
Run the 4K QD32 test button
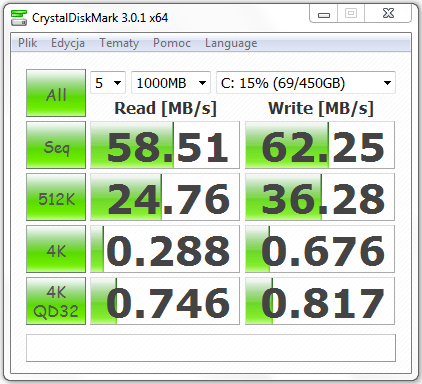(56, 301)
